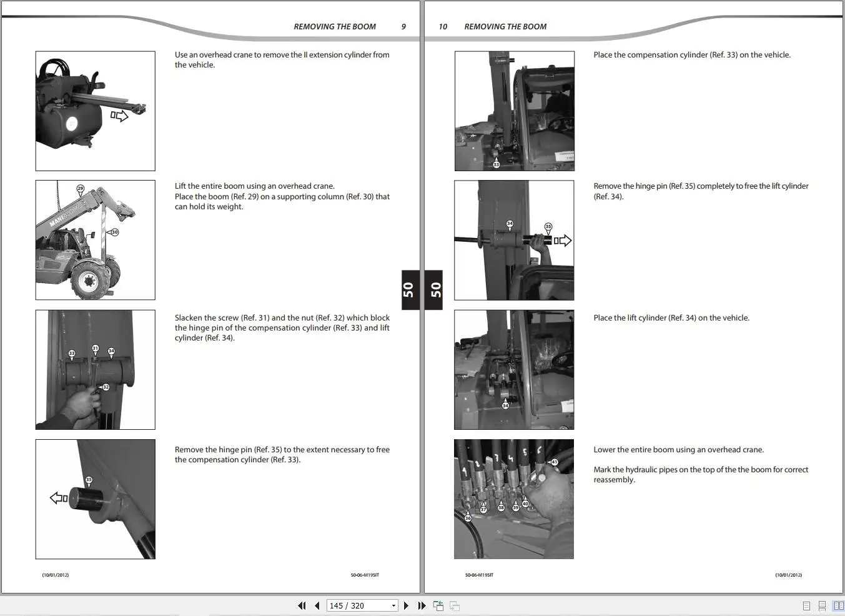The height and width of the screenshot is (616, 845).
Task: Switch to single page view
Action: 806,605
